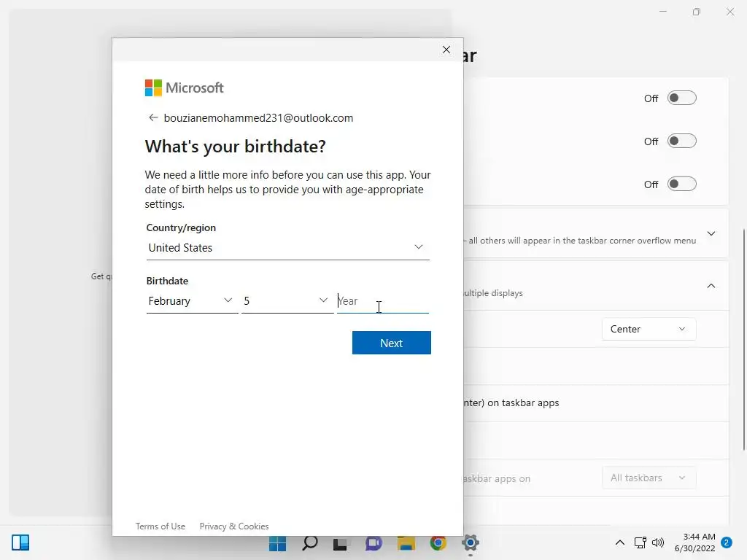The image size is (747, 560).
Task: Click the Settings window vertical scrollbar
Action: click(744, 339)
